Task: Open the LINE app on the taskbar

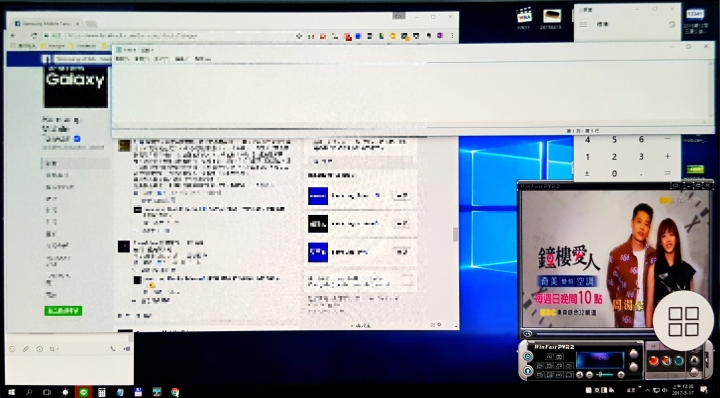Action: click(84, 392)
